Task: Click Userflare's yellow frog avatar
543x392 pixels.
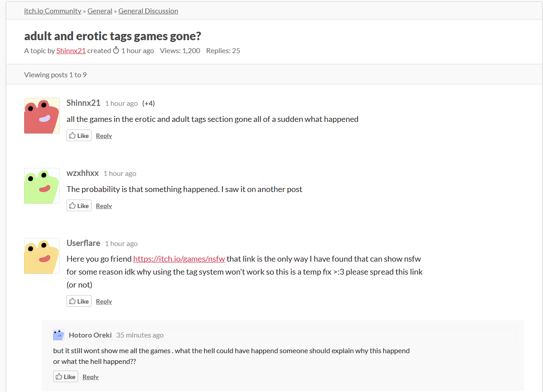Action: pos(42,256)
